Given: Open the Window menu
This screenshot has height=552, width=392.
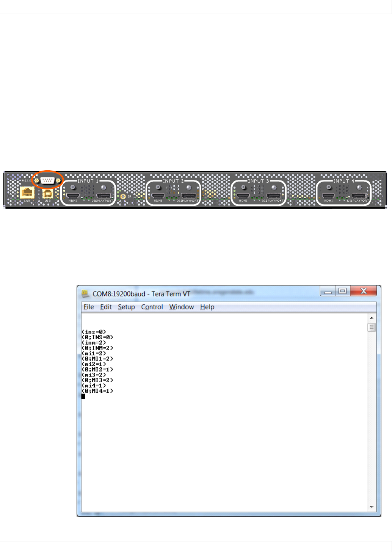Looking at the screenshot, I should (x=182, y=307).
